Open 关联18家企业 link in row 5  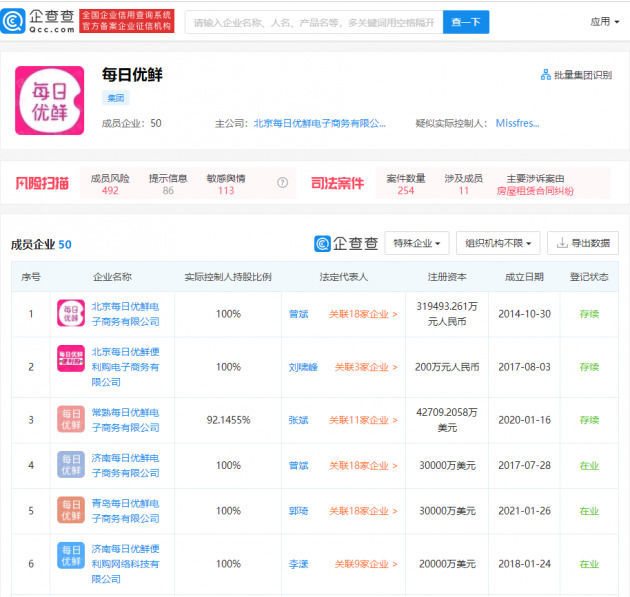pos(363,511)
